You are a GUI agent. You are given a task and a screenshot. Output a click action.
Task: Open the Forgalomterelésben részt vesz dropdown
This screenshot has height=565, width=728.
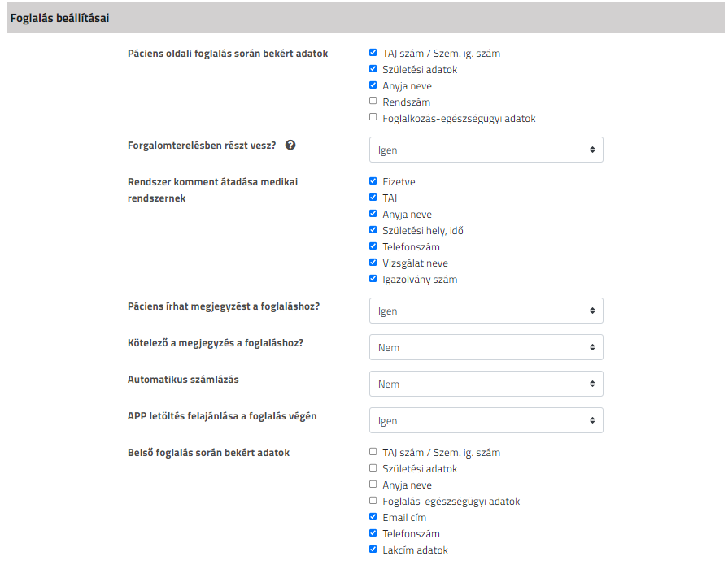[x=486, y=150]
